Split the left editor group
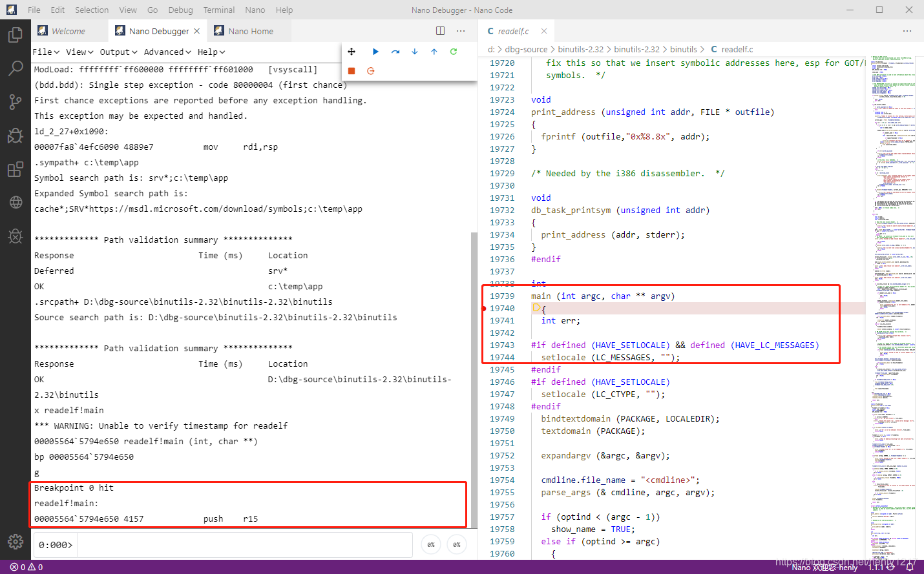Viewport: 924px width, 574px height. point(440,31)
